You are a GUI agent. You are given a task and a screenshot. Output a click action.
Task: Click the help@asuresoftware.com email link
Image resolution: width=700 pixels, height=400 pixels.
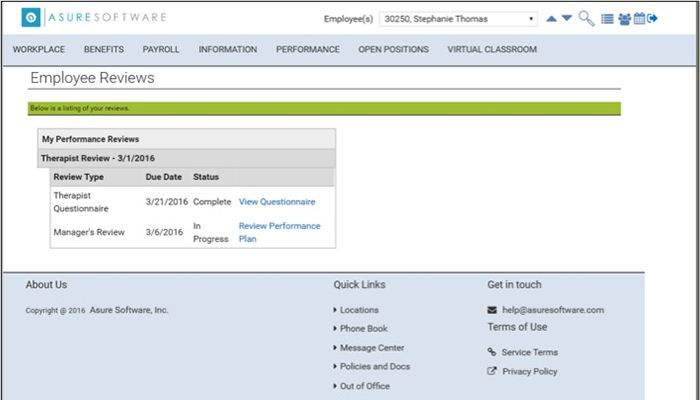coord(553,310)
